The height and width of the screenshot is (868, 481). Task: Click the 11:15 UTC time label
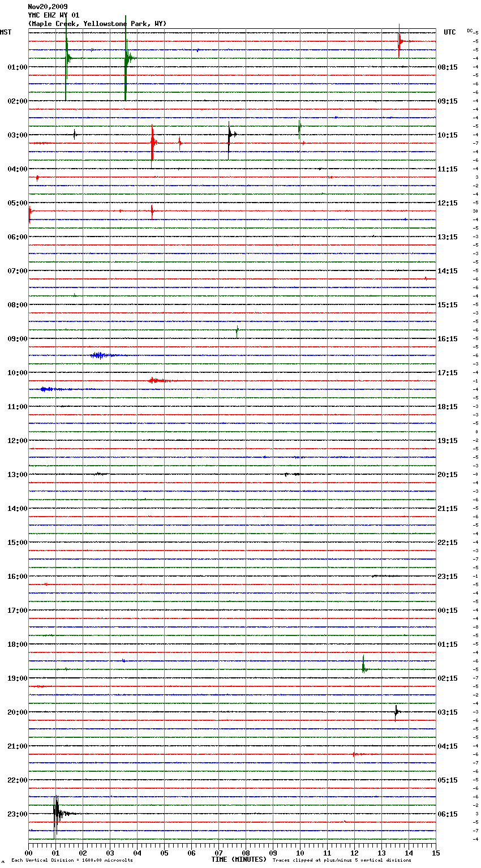click(x=448, y=169)
